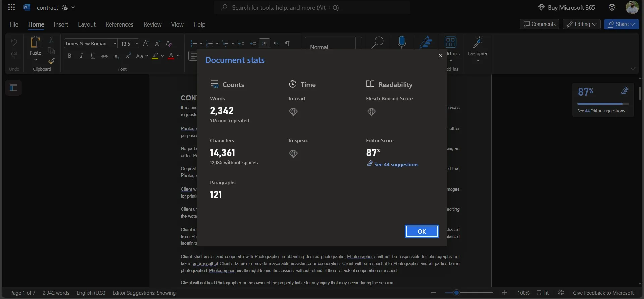This screenshot has height=299, width=644.
Task: Expand the font size dropdown
Action: click(x=137, y=44)
